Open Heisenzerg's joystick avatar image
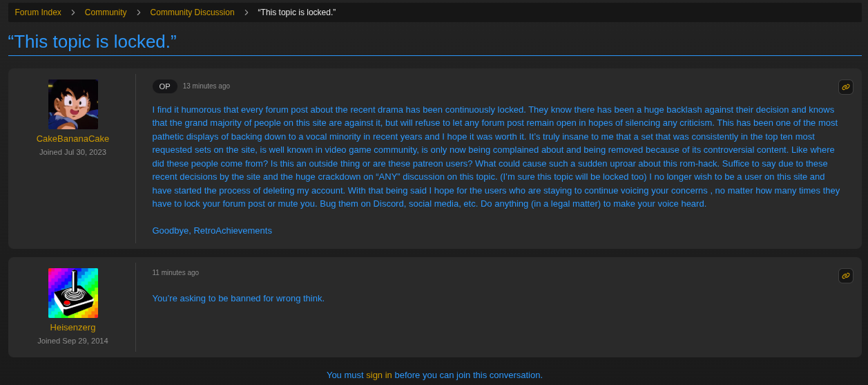The image size is (868, 385). coord(73,293)
